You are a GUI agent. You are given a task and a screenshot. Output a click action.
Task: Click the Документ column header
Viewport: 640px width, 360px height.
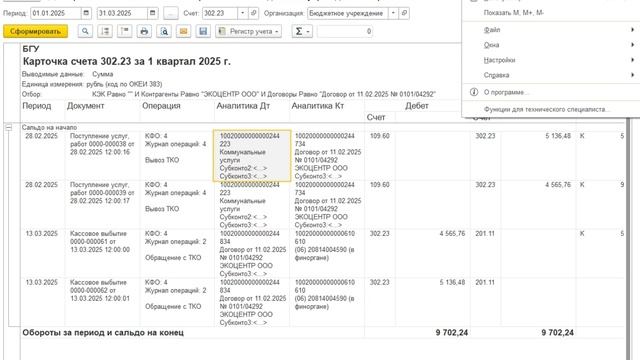coord(85,106)
